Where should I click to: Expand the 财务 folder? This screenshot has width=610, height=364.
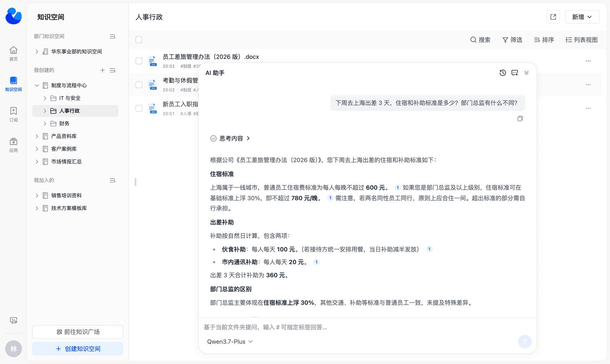pyautogui.click(x=45, y=123)
